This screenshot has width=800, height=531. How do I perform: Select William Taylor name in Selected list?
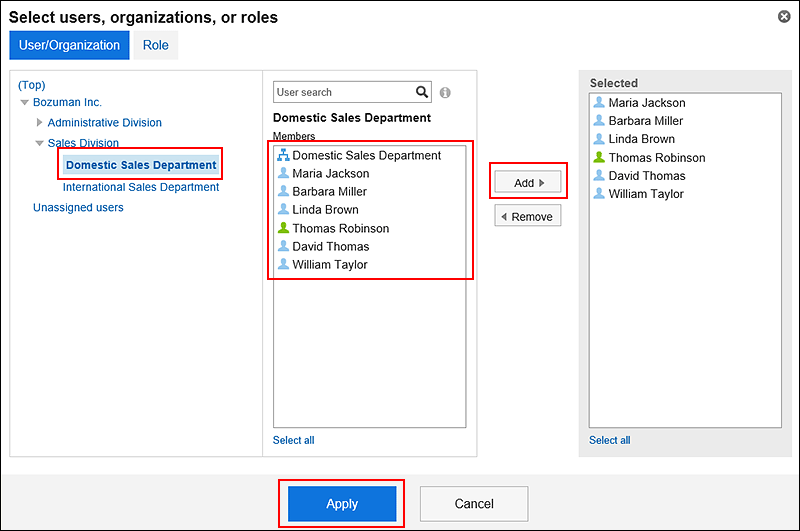[646, 194]
